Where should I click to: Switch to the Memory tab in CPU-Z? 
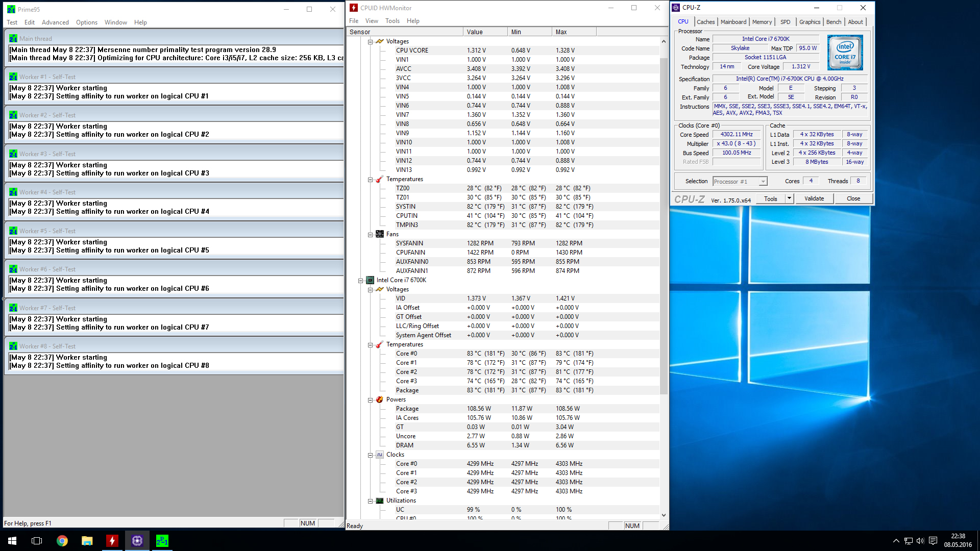(762, 22)
